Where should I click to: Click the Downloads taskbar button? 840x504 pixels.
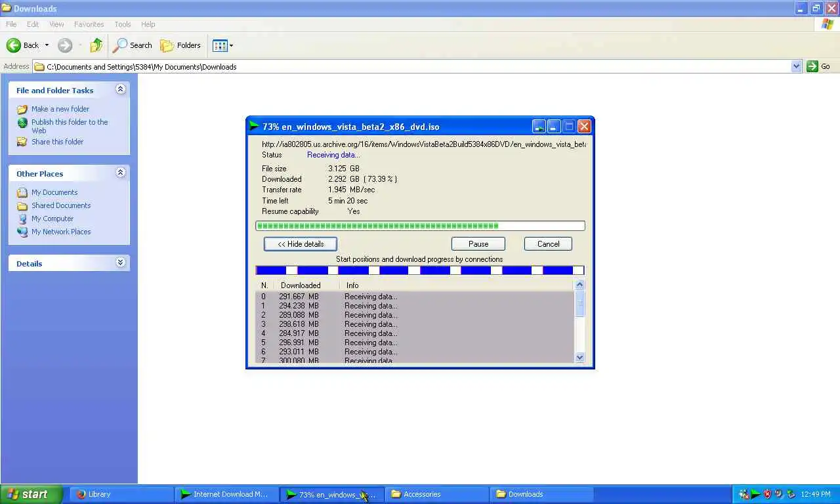click(541, 494)
